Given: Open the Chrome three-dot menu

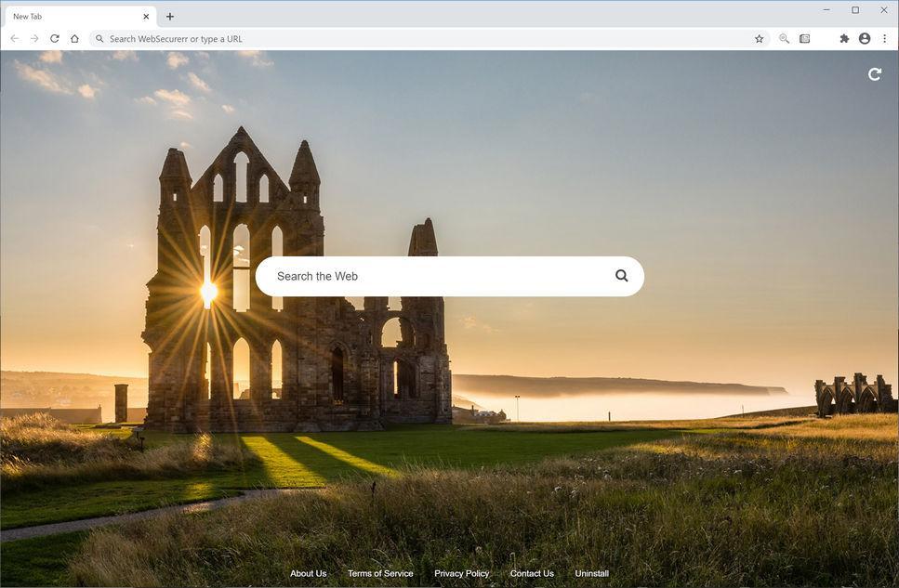Looking at the screenshot, I should 885,38.
